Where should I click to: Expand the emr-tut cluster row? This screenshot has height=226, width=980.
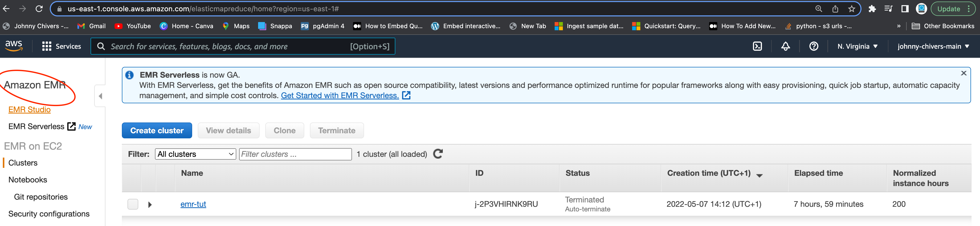tap(150, 204)
